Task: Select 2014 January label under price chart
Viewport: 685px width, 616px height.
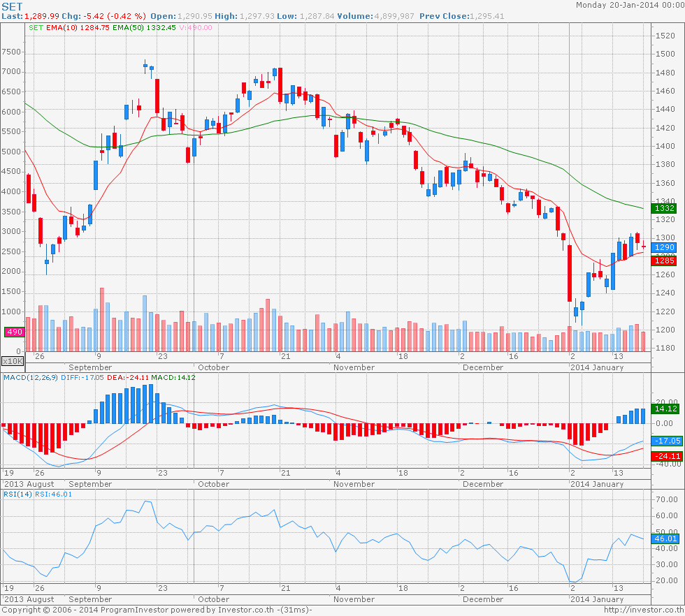Action: click(x=597, y=367)
